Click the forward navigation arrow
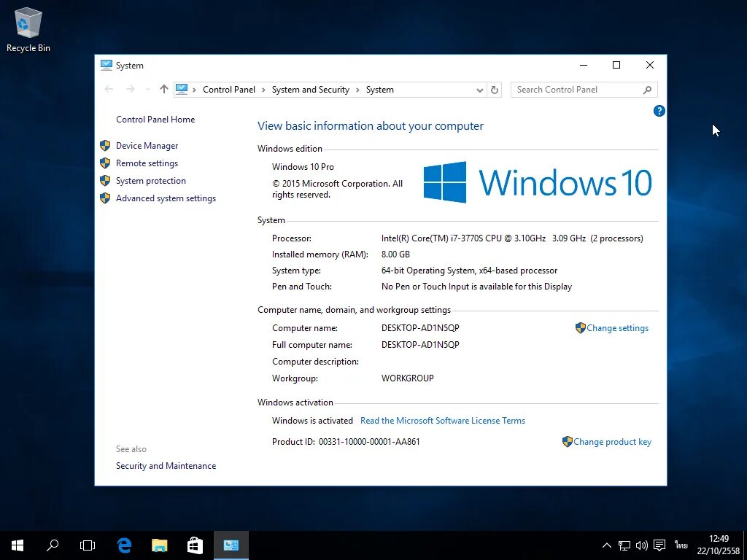This screenshot has width=747, height=560. click(130, 89)
